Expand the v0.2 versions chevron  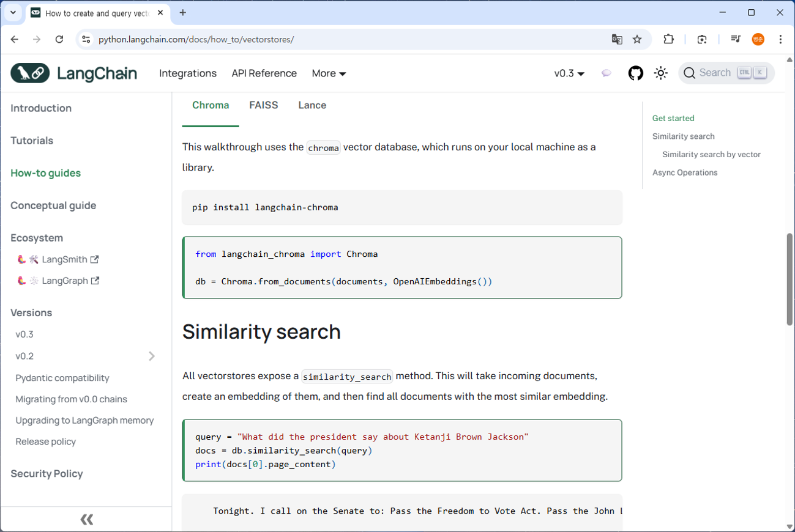[152, 356]
